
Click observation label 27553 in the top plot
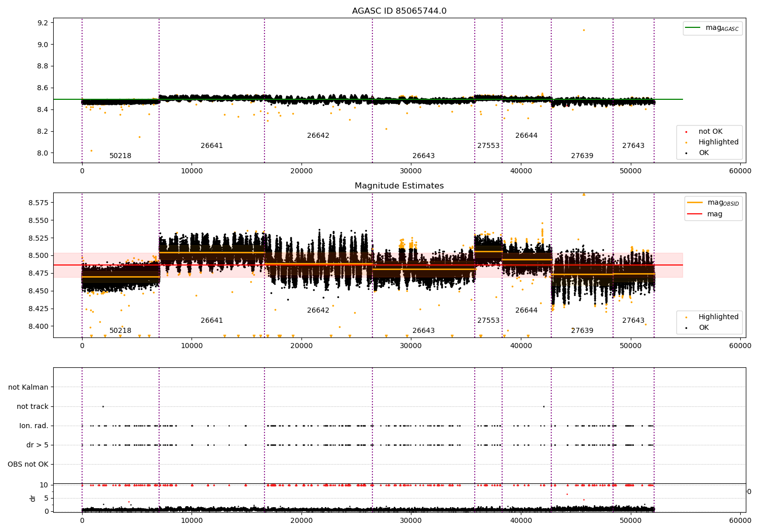click(x=488, y=146)
